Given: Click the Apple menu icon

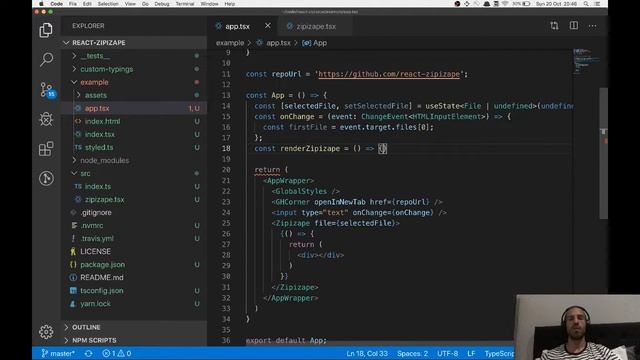Looking at the screenshot, I should pyautogui.click(x=41, y=4).
